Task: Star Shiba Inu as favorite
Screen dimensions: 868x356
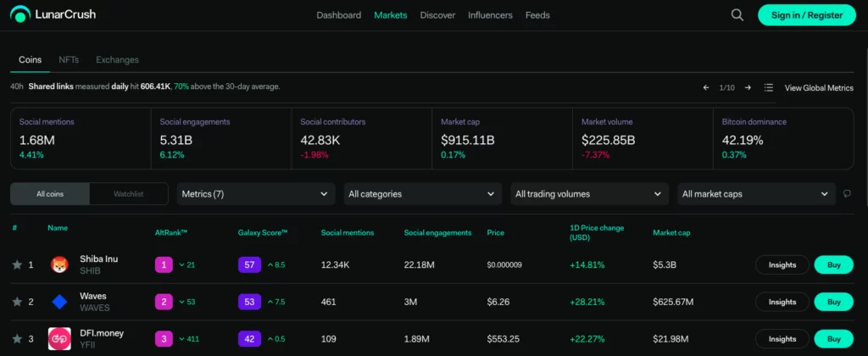Action: (x=17, y=264)
